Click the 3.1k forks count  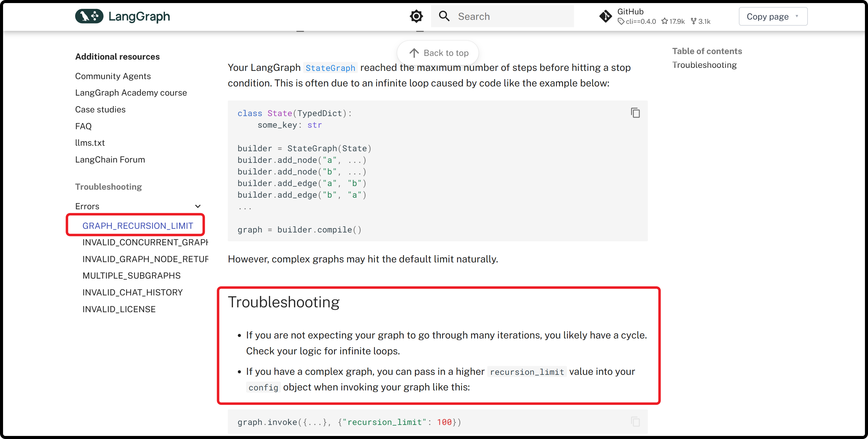pos(700,22)
